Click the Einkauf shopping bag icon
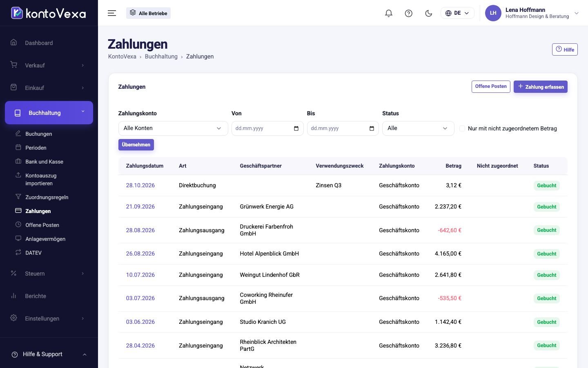Viewport: 588px width, 368px height. pyautogui.click(x=14, y=88)
